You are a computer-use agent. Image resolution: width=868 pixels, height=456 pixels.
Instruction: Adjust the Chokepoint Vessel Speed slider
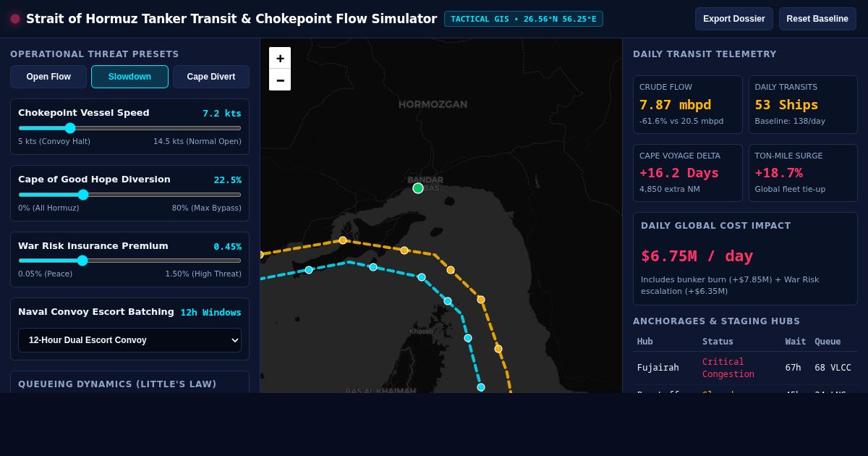129,128
